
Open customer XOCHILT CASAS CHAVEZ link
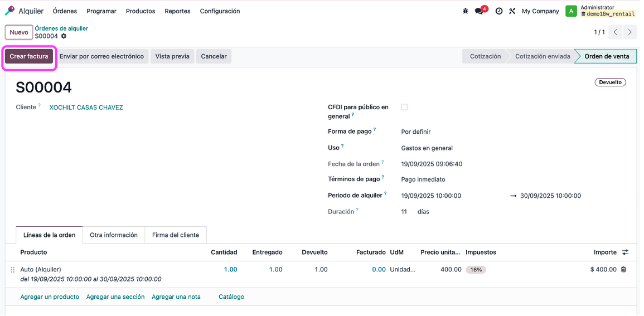(86, 108)
